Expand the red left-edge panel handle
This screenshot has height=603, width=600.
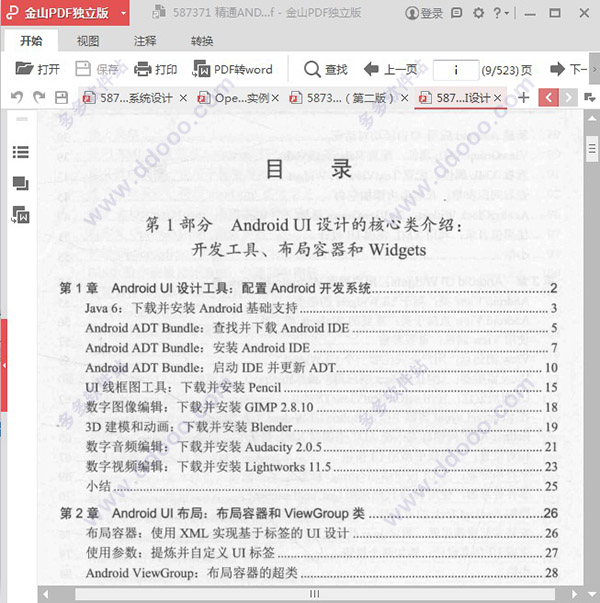[3, 365]
